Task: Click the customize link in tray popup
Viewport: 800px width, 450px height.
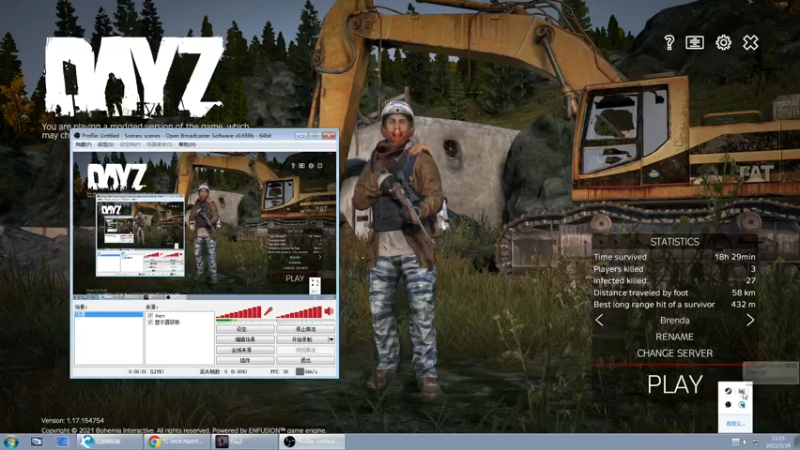Action: 735,423
